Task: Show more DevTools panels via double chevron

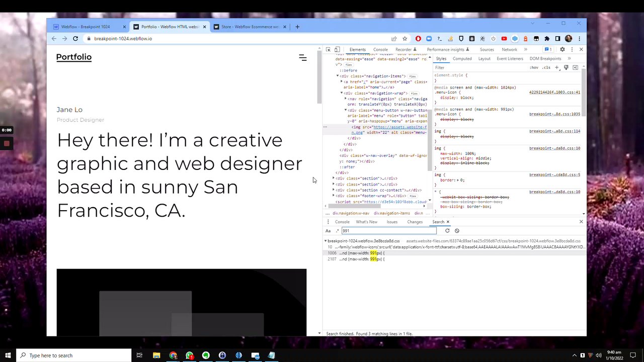Action: click(525, 49)
